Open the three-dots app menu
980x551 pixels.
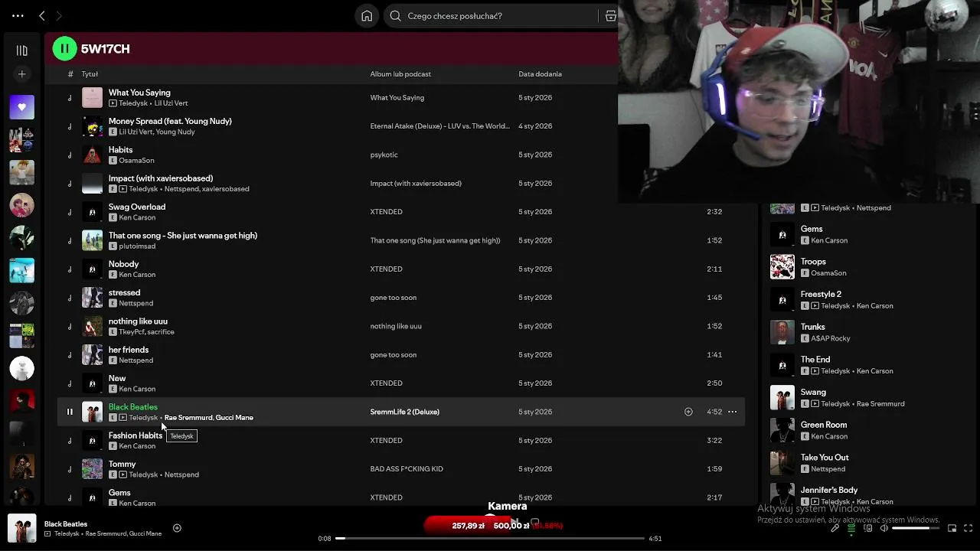(18, 15)
